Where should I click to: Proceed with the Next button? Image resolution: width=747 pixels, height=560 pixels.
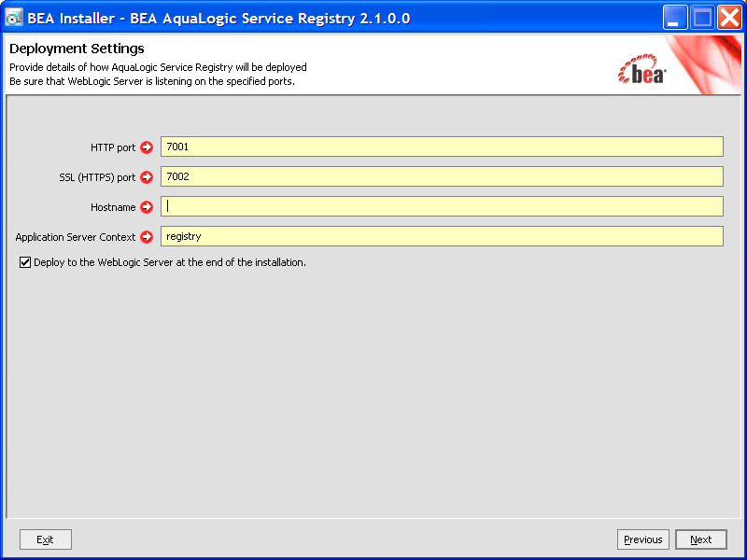[x=701, y=539]
